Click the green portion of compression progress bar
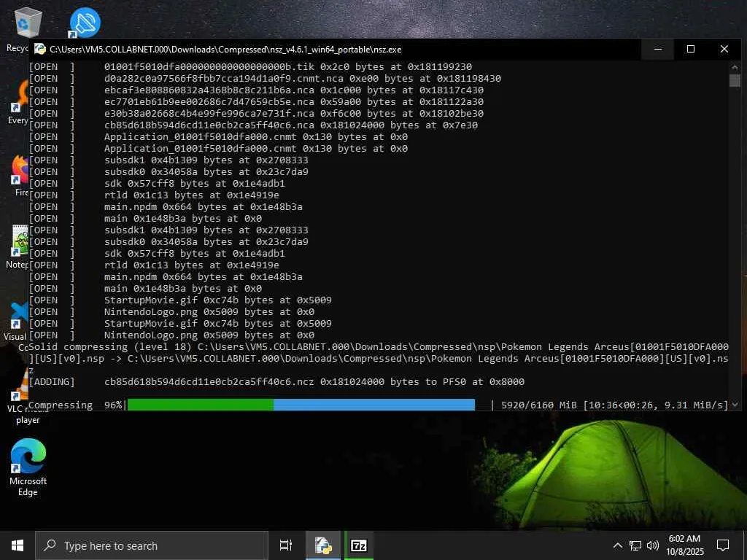Image resolution: width=747 pixels, height=560 pixels. click(x=200, y=405)
